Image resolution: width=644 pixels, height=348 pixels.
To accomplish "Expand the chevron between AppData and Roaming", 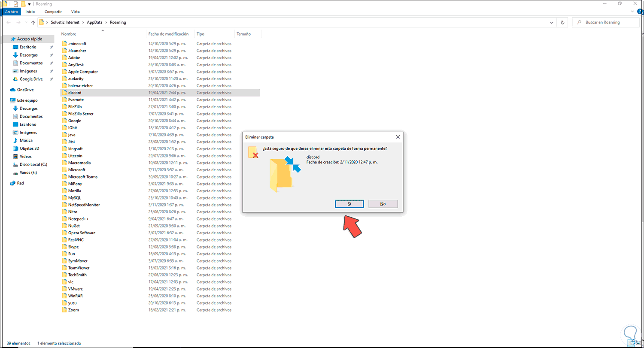I will point(107,22).
